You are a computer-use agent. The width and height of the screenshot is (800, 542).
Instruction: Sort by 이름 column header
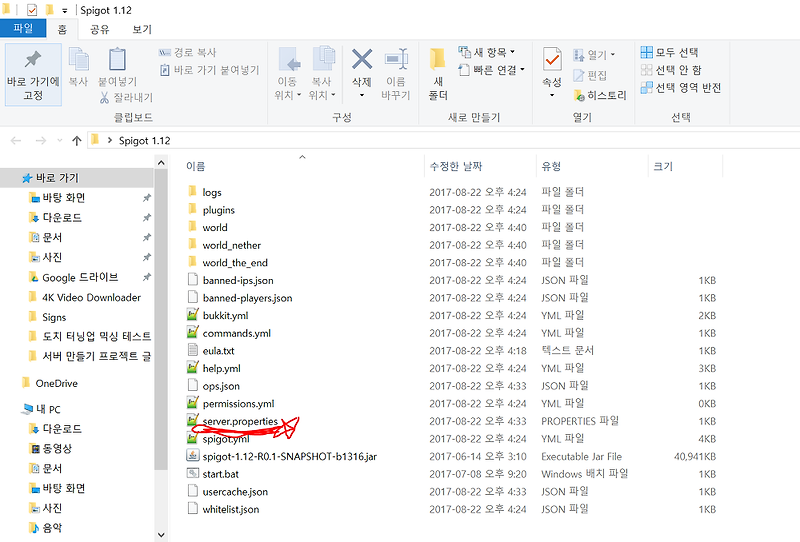pyautogui.click(x=195, y=166)
